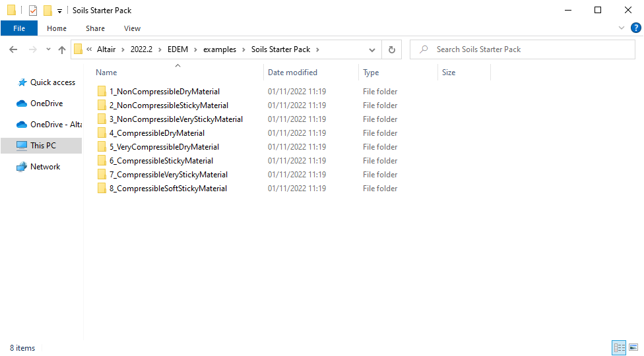The height and width of the screenshot is (356, 644).
Task: Go back with the Back arrow
Action: (x=13, y=49)
